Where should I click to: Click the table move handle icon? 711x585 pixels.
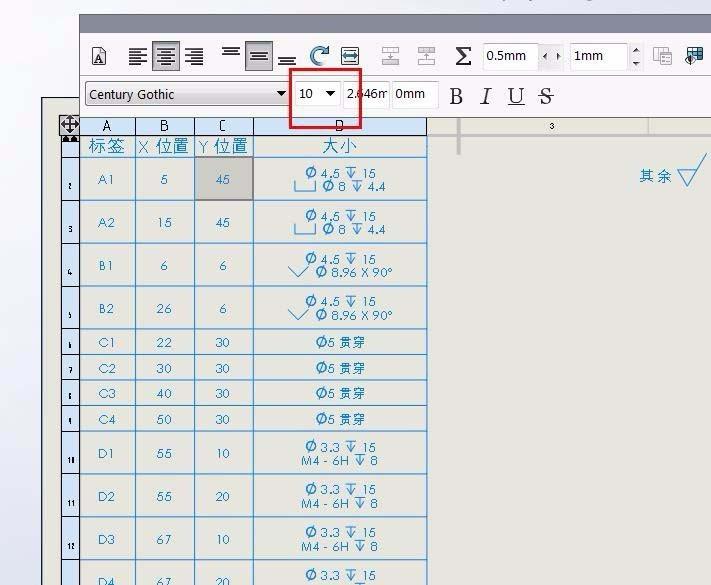pos(70,125)
